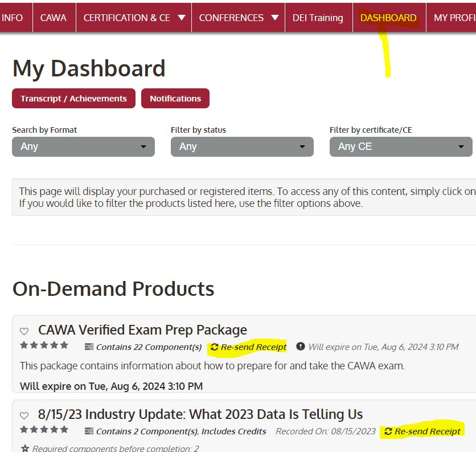The image size is (476, 452).
Task: Open the INFO menu item
Action: [x=12, y=18]
